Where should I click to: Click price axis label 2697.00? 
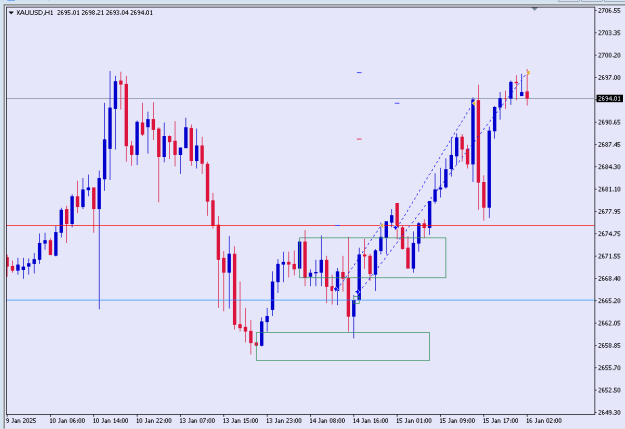click(x=610, y=77)
